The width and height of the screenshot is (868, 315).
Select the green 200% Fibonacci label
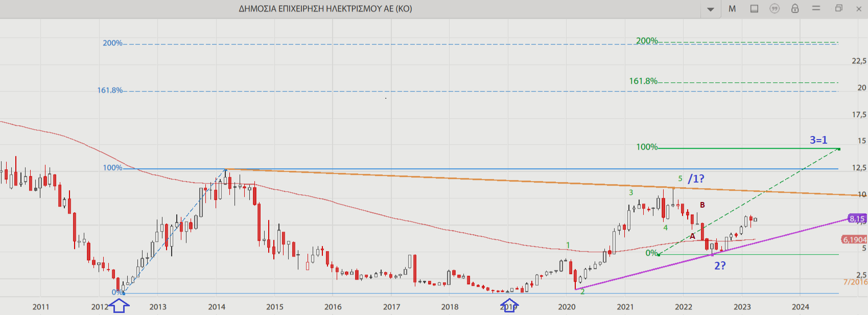pyautogui.click(x=647, y=41)
